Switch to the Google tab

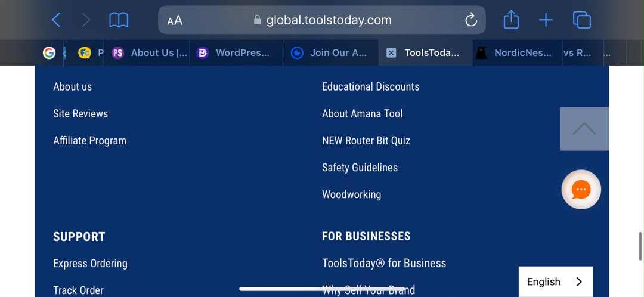pos(49,52)
